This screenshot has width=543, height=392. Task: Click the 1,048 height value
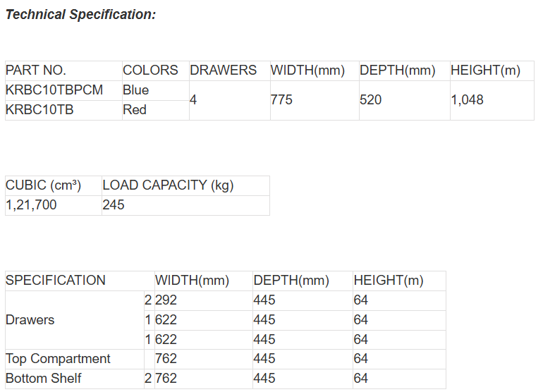coord(468,100)
